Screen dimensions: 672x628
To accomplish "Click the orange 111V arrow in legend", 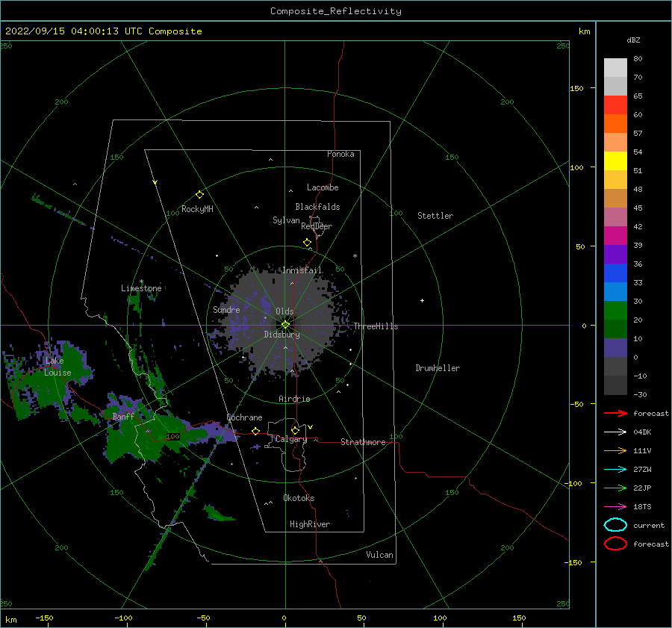I will (615, 450).
